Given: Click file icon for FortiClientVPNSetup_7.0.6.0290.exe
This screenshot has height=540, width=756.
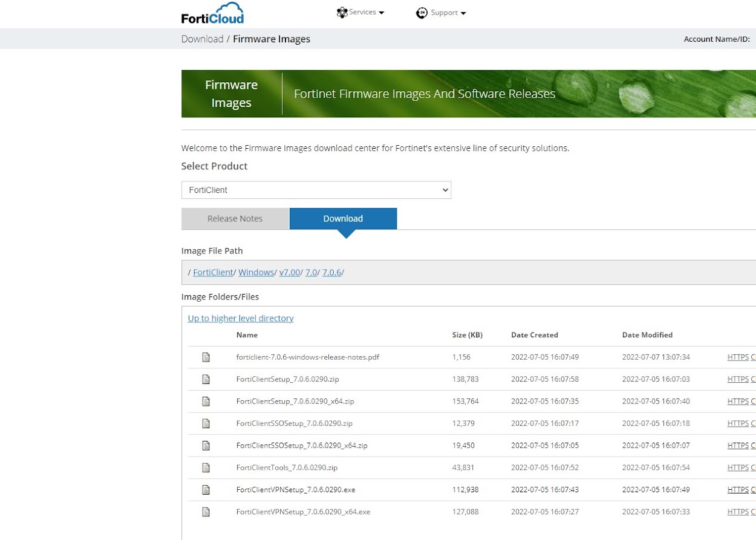Looking at the screenshot, I should [206, 490].
